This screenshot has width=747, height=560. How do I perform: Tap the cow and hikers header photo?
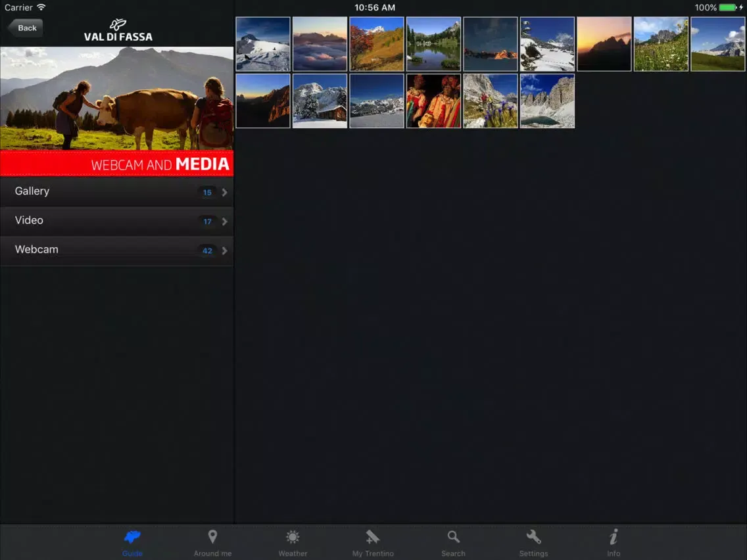[117, 98]
